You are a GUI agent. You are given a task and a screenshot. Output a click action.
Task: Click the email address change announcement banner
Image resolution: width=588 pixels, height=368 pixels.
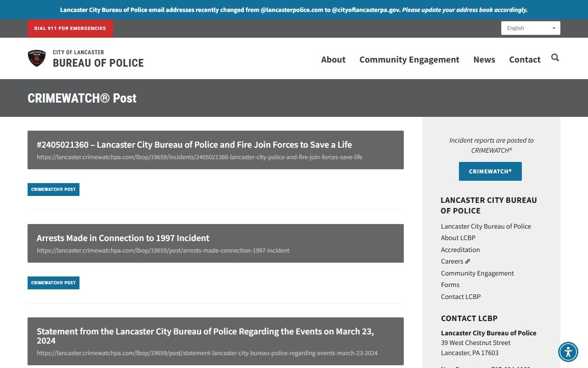pos(294,10)
